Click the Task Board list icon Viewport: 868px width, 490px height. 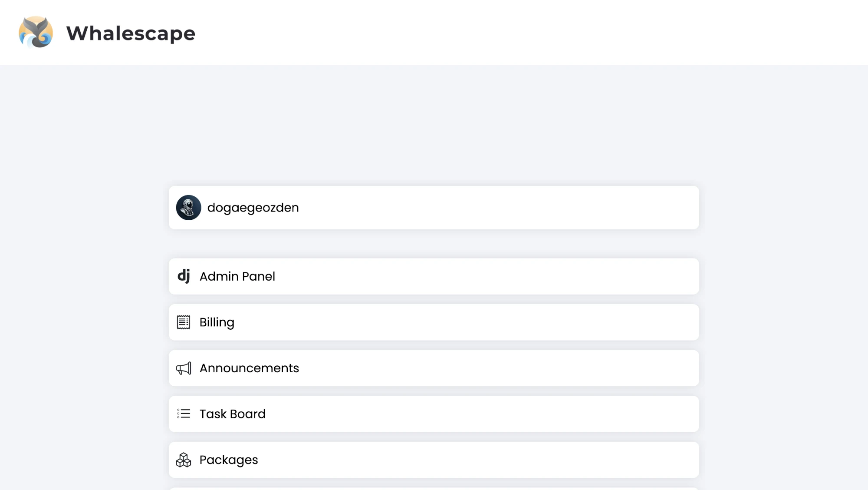click(x=184, y=414)
